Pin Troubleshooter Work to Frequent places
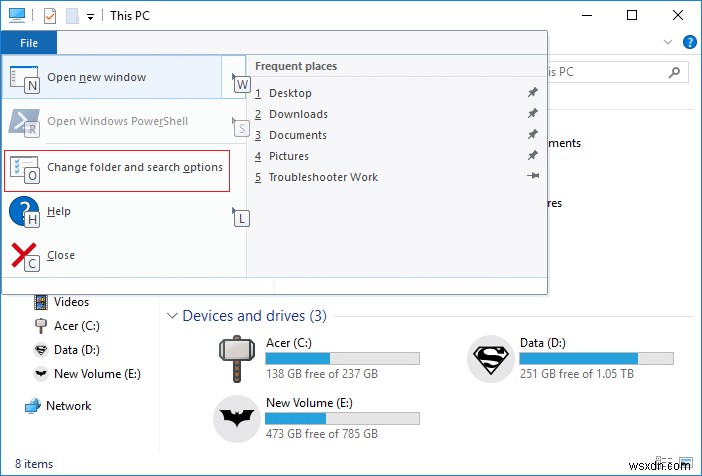The height and width of the screenshot is (476, 702). pos(533,177)
